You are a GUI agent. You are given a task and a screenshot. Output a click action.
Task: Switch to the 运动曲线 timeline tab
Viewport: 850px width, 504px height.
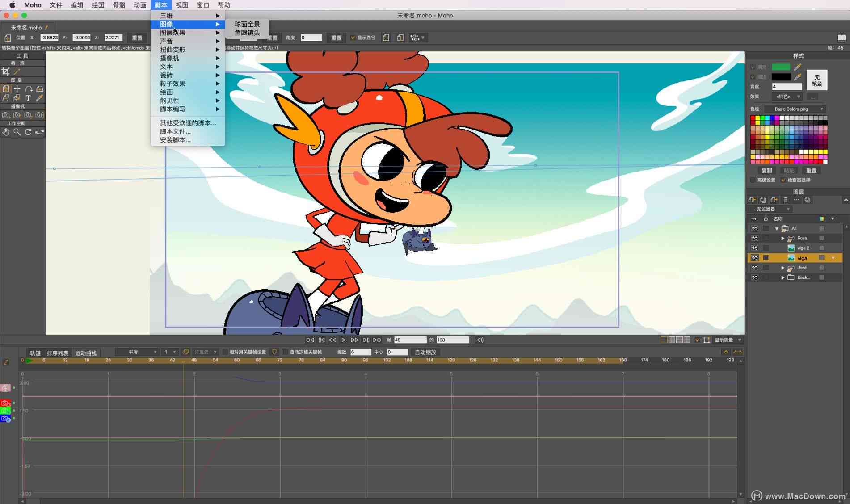point(86,353)
